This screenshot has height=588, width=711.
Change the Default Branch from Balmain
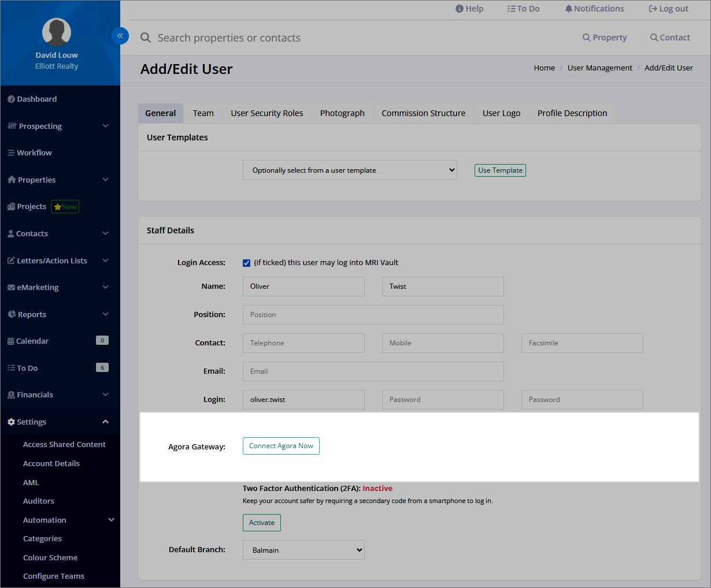303,550
